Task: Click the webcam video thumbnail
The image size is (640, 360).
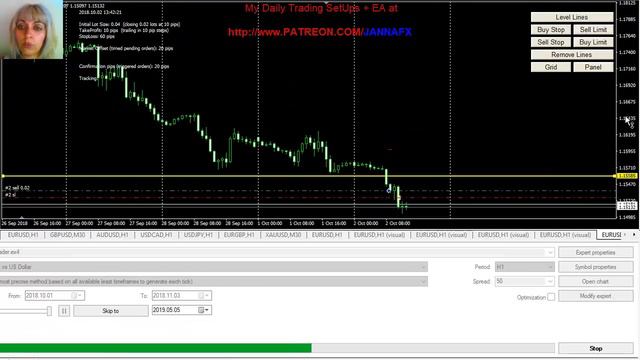Action: (31, 29)
